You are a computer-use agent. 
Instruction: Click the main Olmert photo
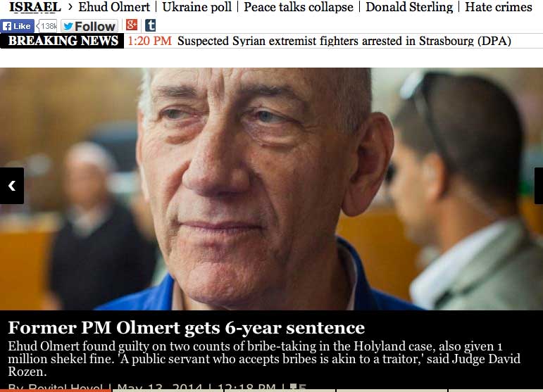(x=272, y=189)
